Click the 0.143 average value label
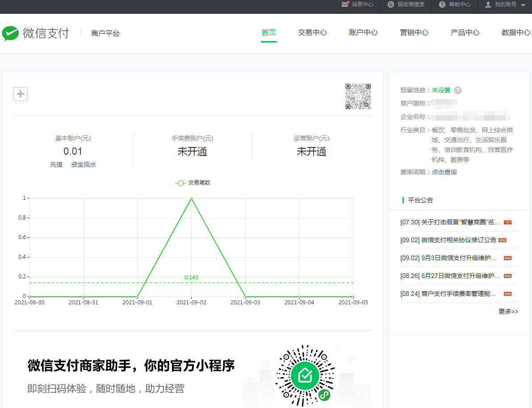532x408 pixels. 191,278
